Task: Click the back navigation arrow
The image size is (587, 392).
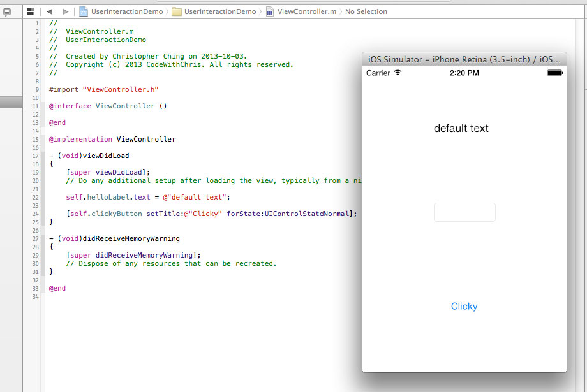Action: click(49, 11)
